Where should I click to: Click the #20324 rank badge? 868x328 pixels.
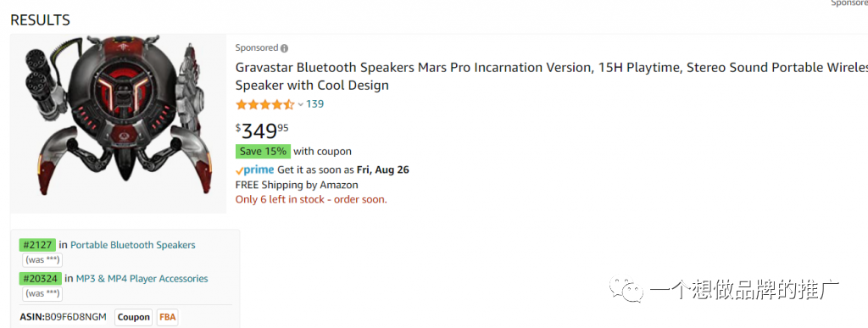click(41, 278)
